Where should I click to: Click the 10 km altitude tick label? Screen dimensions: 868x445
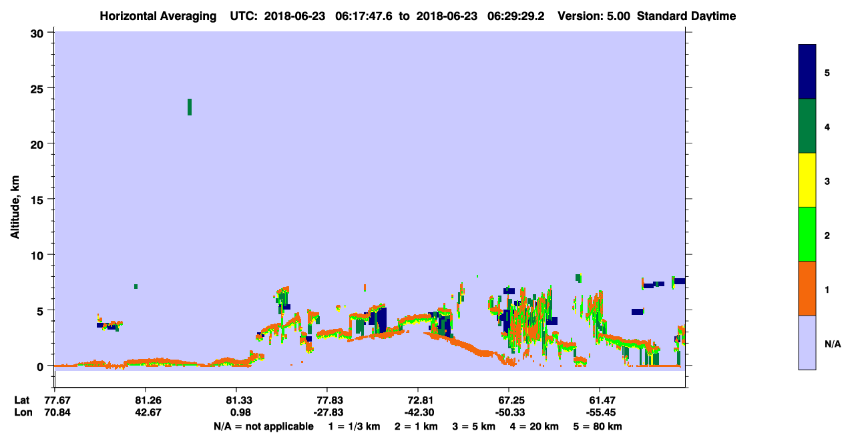point(38,255)
